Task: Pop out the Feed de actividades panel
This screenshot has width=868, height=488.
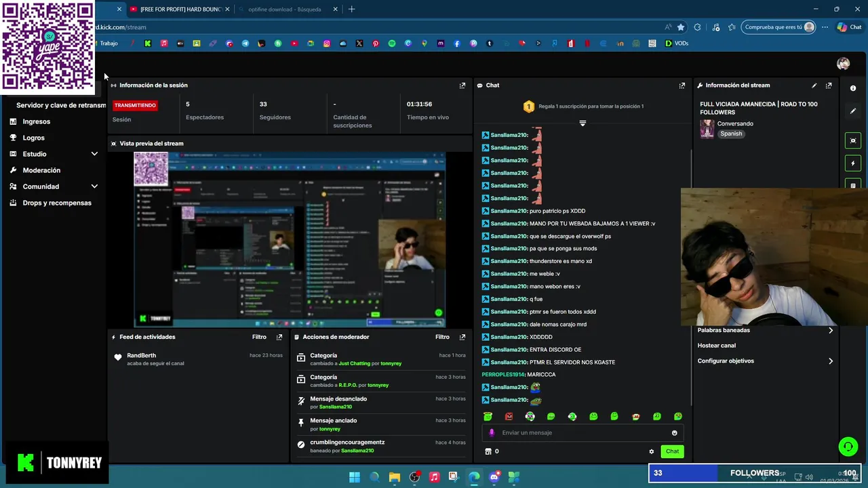Action: (x=279, y=337)
